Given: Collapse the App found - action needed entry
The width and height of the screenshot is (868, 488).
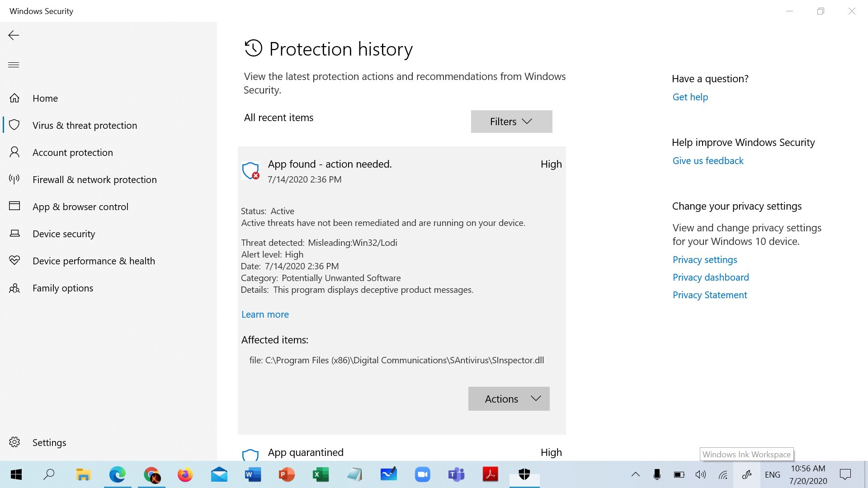Looking at the screenshot, I should pos(401,171).
